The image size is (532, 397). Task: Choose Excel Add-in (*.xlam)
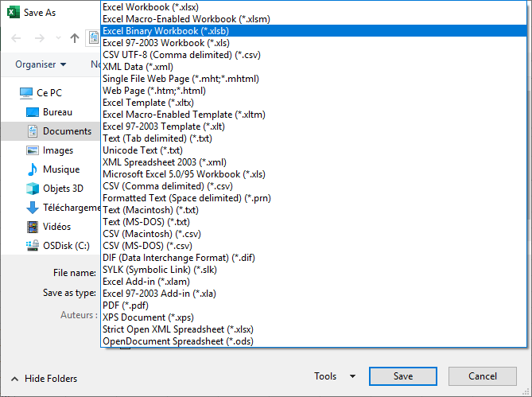pyautogui.click(x=313, y=282)
